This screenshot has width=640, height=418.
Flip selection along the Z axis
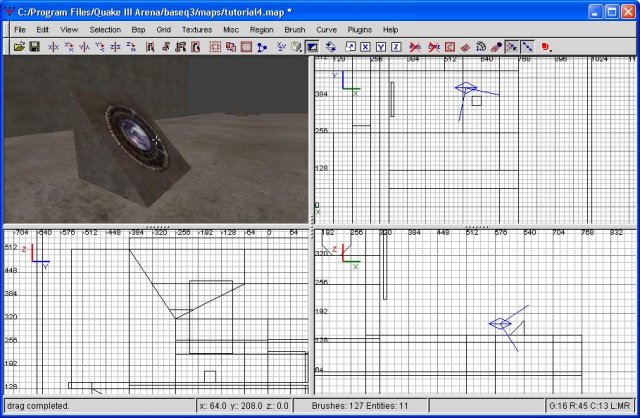[116, 47]
